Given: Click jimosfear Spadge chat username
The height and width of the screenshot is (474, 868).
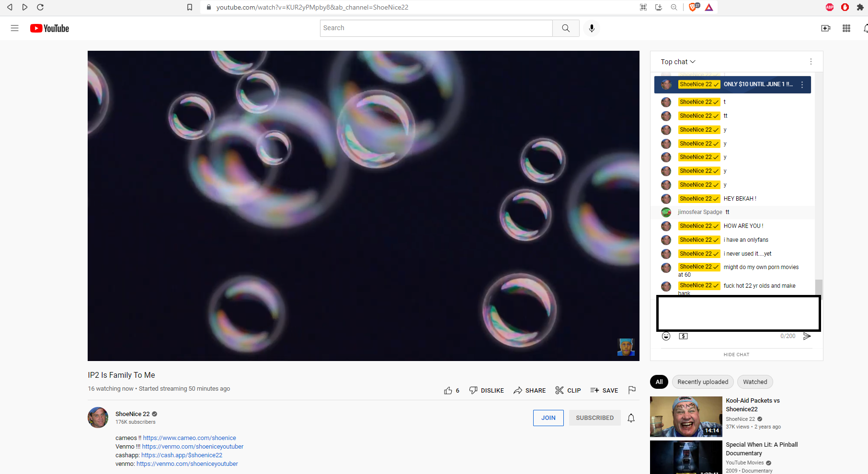Looking at the screenshot, I should click(x=700, y=212).
